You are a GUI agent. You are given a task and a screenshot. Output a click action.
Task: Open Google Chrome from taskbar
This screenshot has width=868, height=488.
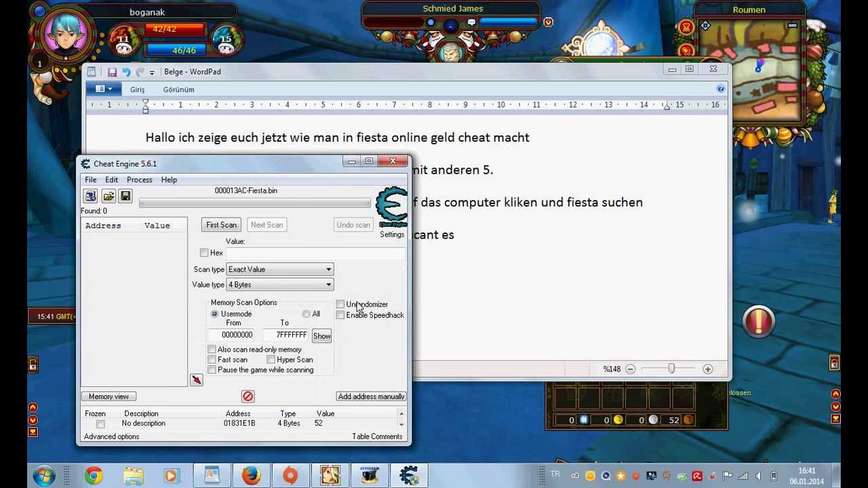tap(94, 476)
